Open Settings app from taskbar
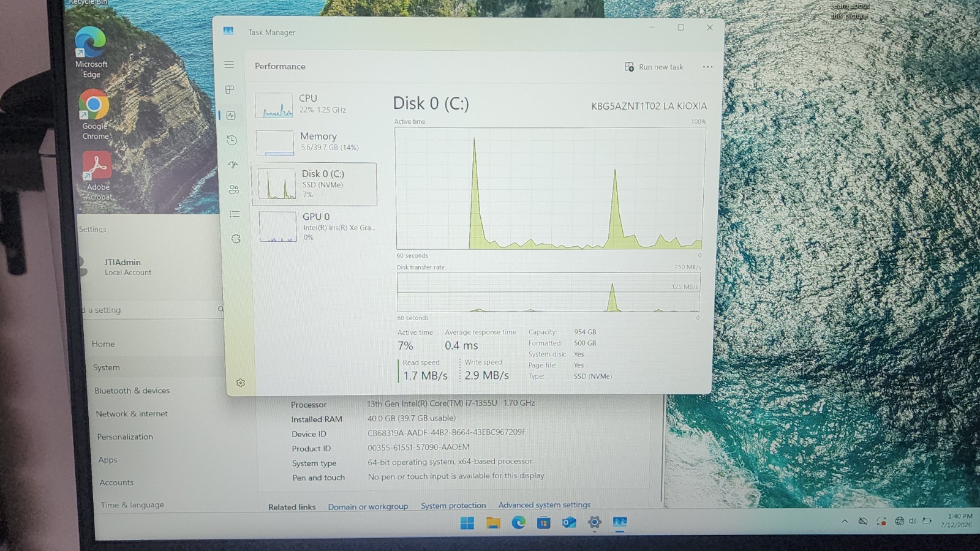 tap(594, 522)
